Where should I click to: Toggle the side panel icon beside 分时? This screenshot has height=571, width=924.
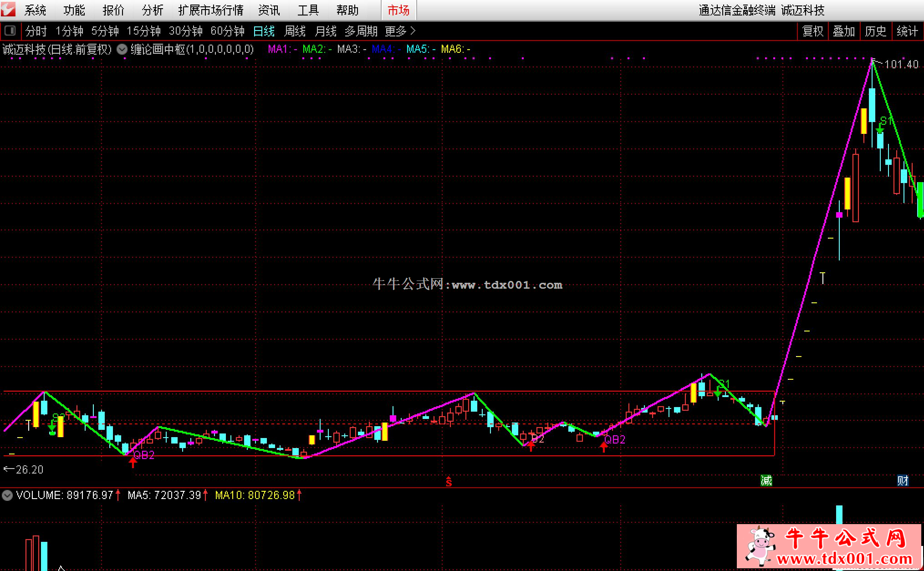tap(10, 31)
